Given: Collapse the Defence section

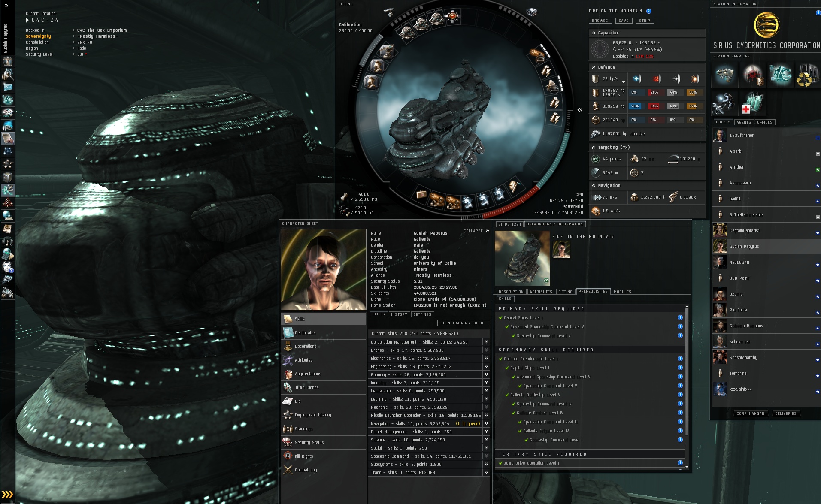Looking at the screenshot, I should point(594,67).
